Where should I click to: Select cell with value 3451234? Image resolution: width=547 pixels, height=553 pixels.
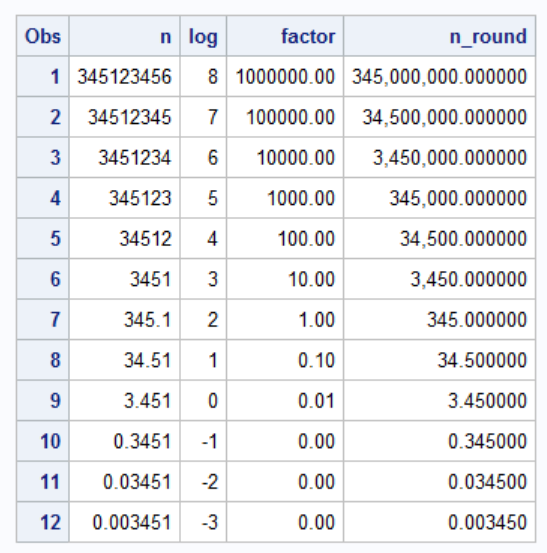(124, 157)
